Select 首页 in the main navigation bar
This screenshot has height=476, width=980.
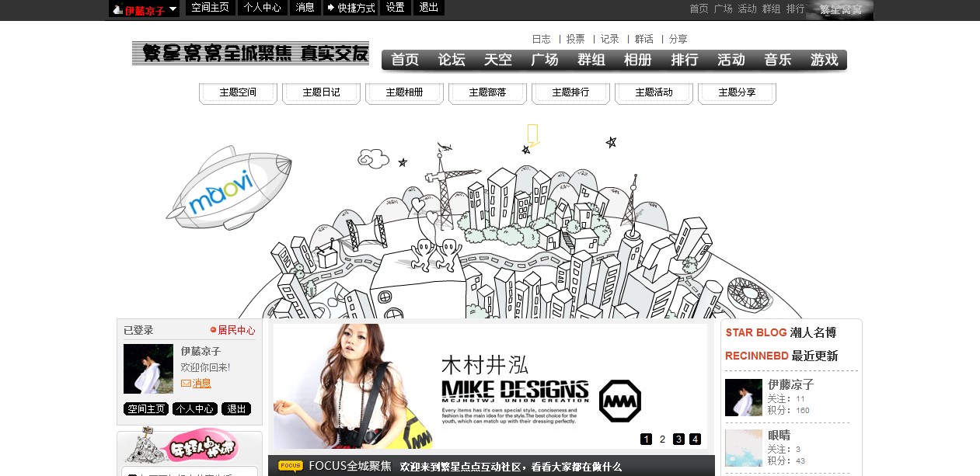[x=405, y=60]
